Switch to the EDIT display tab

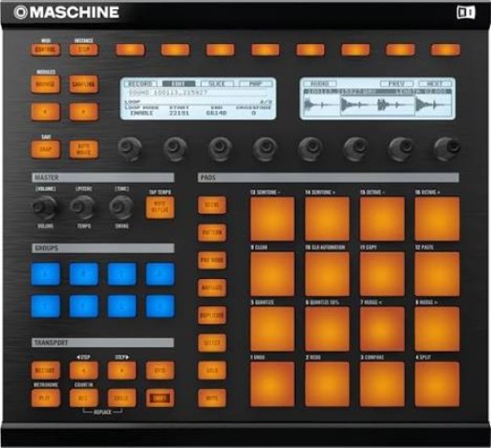[178, 84]
